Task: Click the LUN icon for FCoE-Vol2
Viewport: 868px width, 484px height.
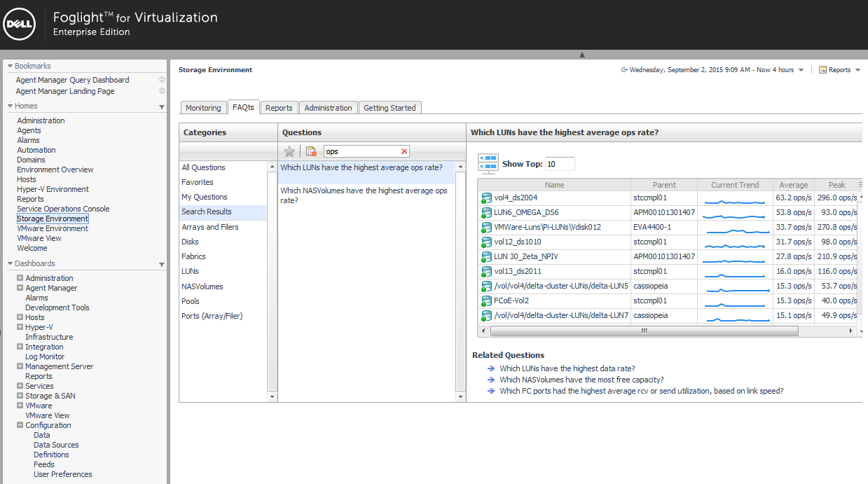Action: tap(486, 300)
